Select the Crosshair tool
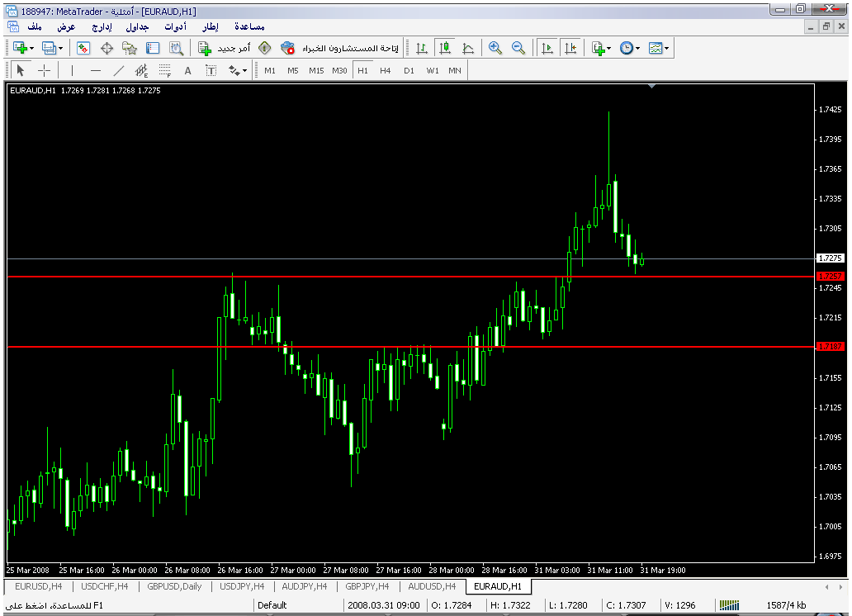This screenshot has height=616, width=852. click(x=45, y=70)
